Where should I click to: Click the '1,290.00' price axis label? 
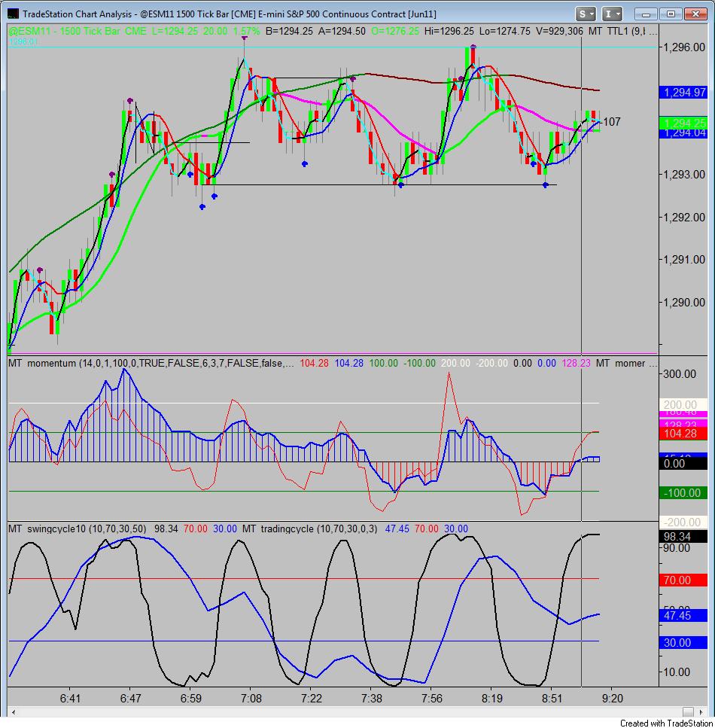684,302
